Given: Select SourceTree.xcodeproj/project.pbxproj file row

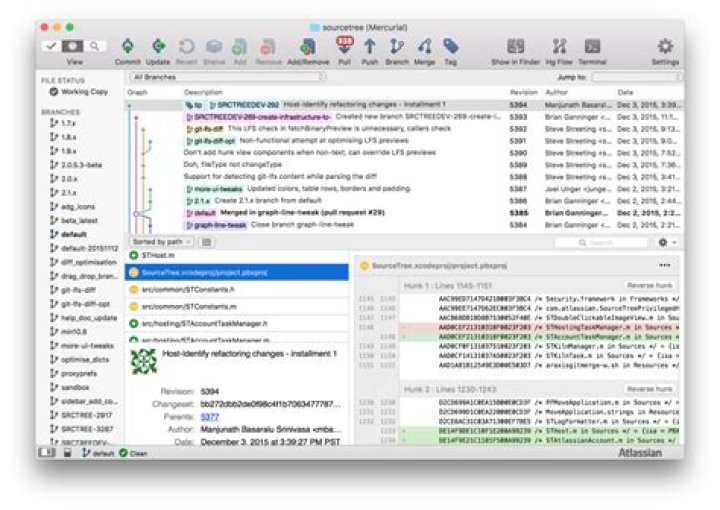Looking at the screenshot, I should (x=236, y=272).
